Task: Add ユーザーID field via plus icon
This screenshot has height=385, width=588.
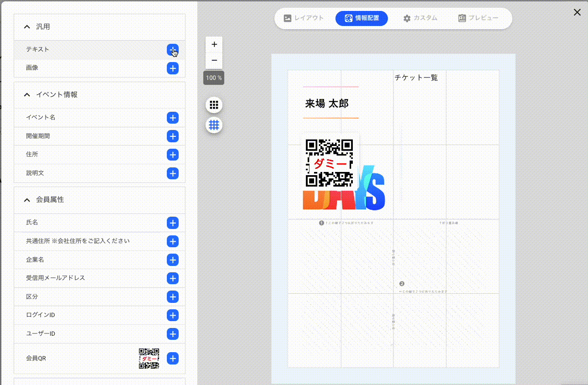Action: (x=172, y=334)
